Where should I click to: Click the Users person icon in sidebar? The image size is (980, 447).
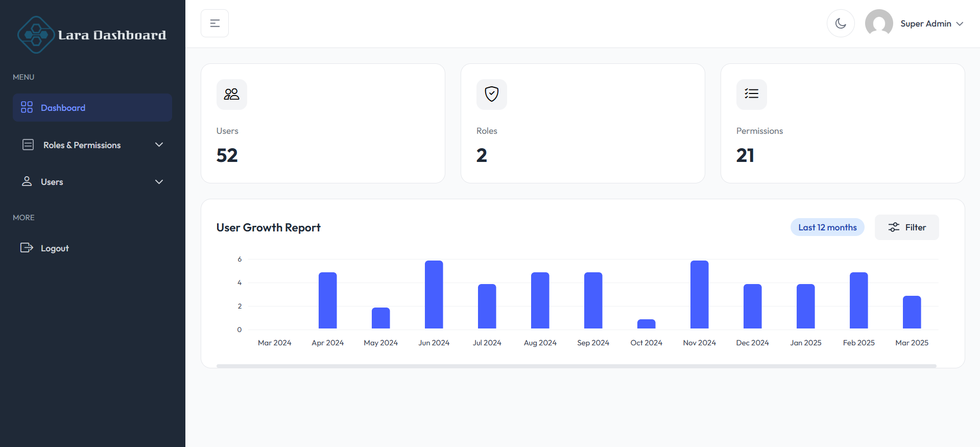click(x=27, y=181)
